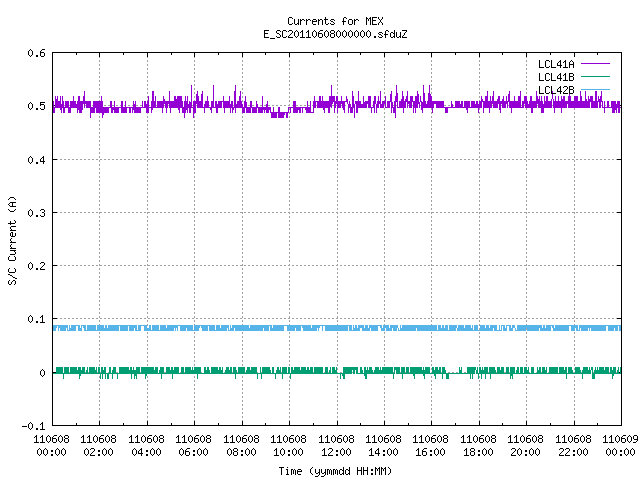
Task: Click the chart title 'Currents for MEX'
Action: pyautogui.click(x=335, y=21)
